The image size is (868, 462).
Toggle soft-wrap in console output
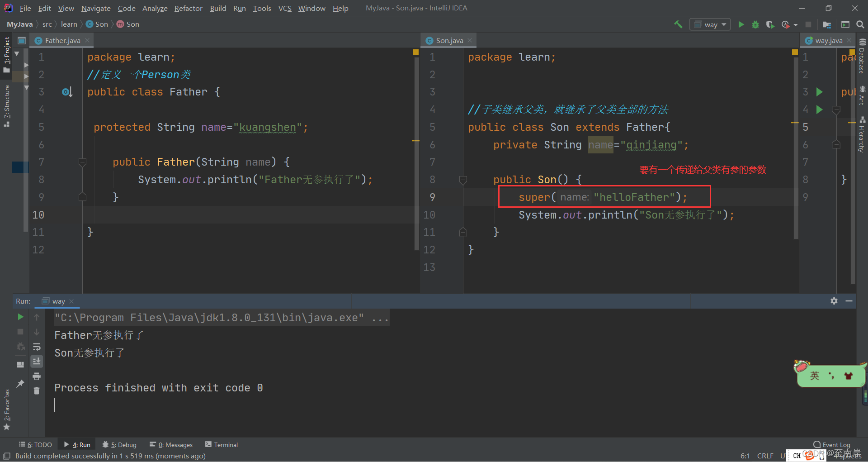pyautogui.click(x=37, y=347)
